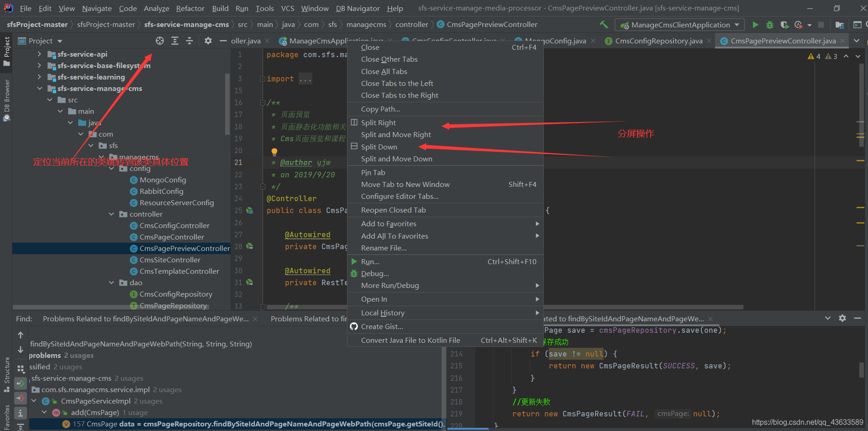868x431 pixels.
Task: Collapse the controller package
Action: pos(111,214)
